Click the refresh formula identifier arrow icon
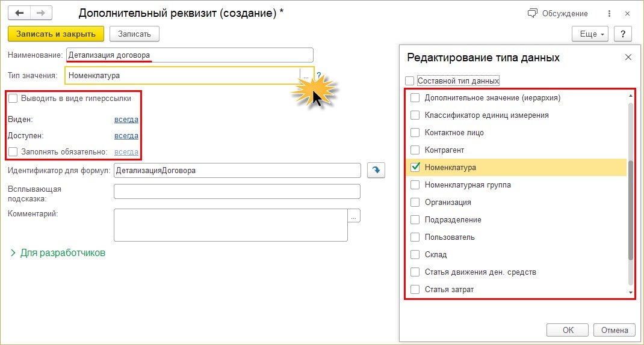 point(376,170)
